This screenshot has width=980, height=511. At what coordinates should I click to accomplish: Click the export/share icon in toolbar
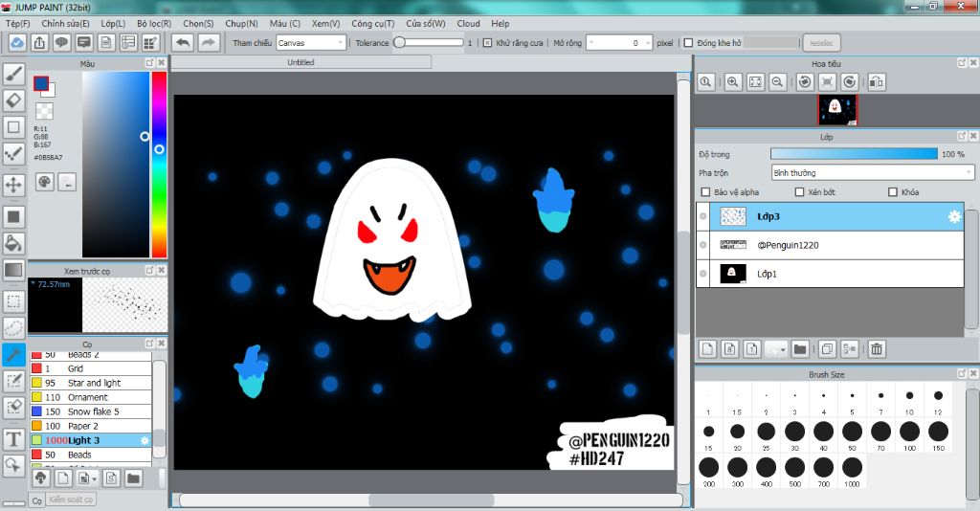pos(39,42)
